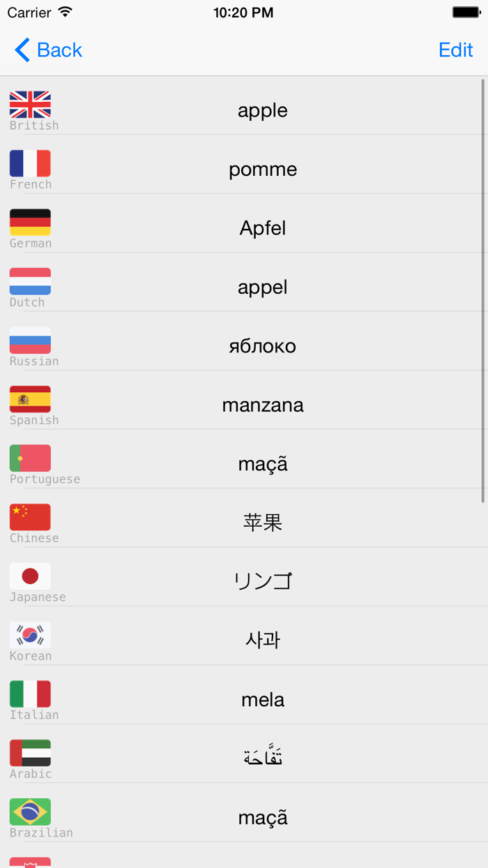Open Edit mode for the list
This screenshot has width=488, height=868.
point(456,50)
